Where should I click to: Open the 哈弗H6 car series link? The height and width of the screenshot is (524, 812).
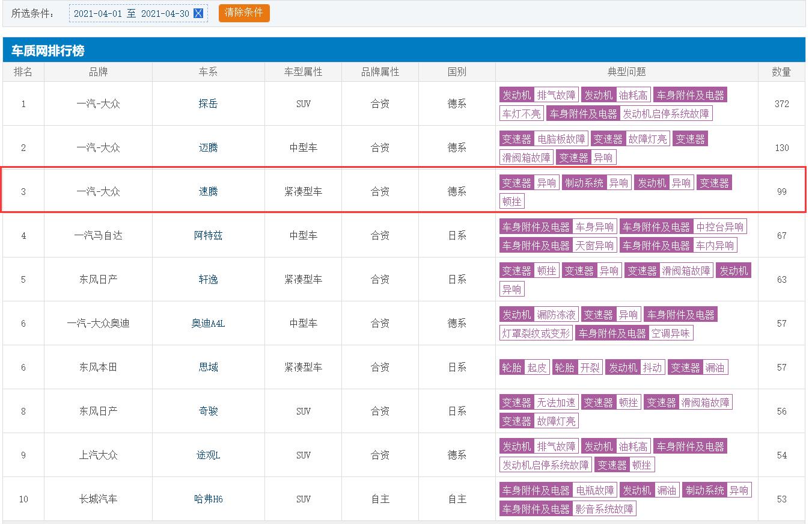[x=208, y=499]
